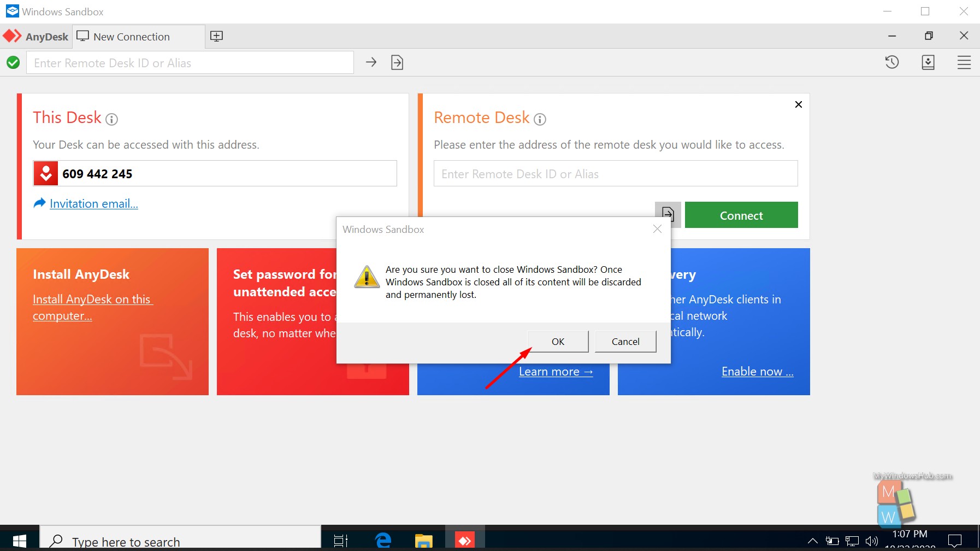Open the session history clock icon
Screen dimensions: 980x551
[x=892, y=62]
